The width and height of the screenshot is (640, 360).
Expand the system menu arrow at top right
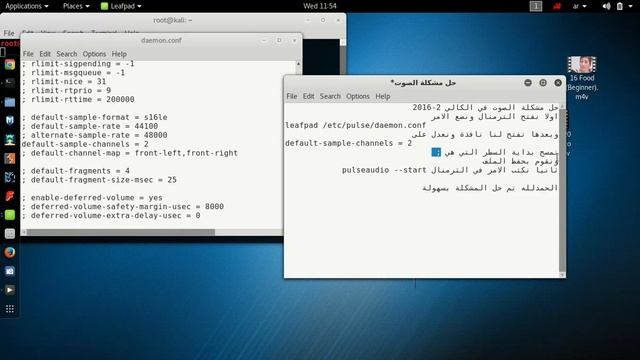point(631,6)
